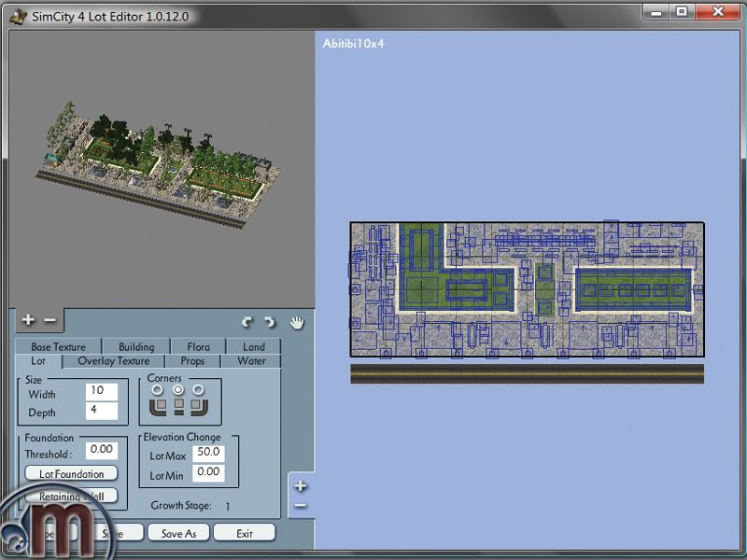The image size is (747, 560).
Task: Zoom out the 3D preview with minus icon
Action: click(50, 320)
